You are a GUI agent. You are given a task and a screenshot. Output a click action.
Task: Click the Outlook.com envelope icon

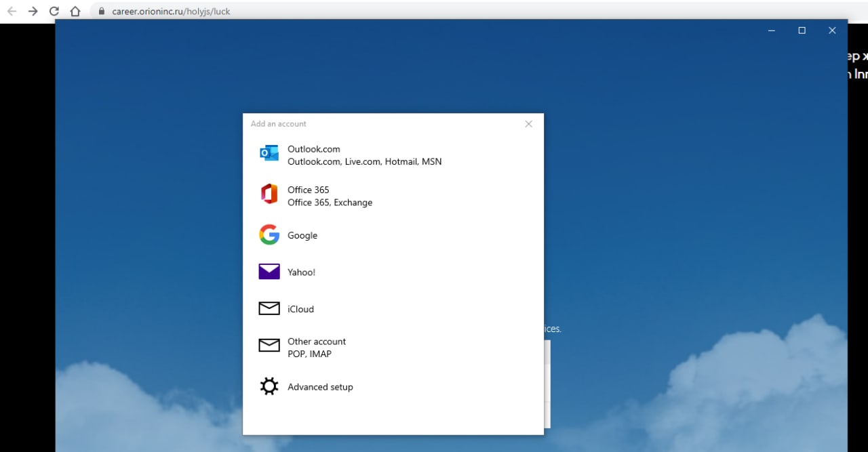269,153
